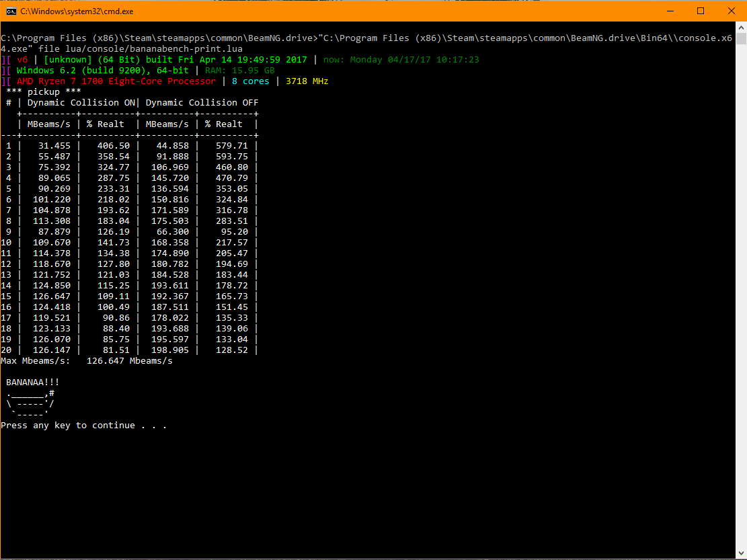Click value 87.879 in row 9

(x=54, y=232)
